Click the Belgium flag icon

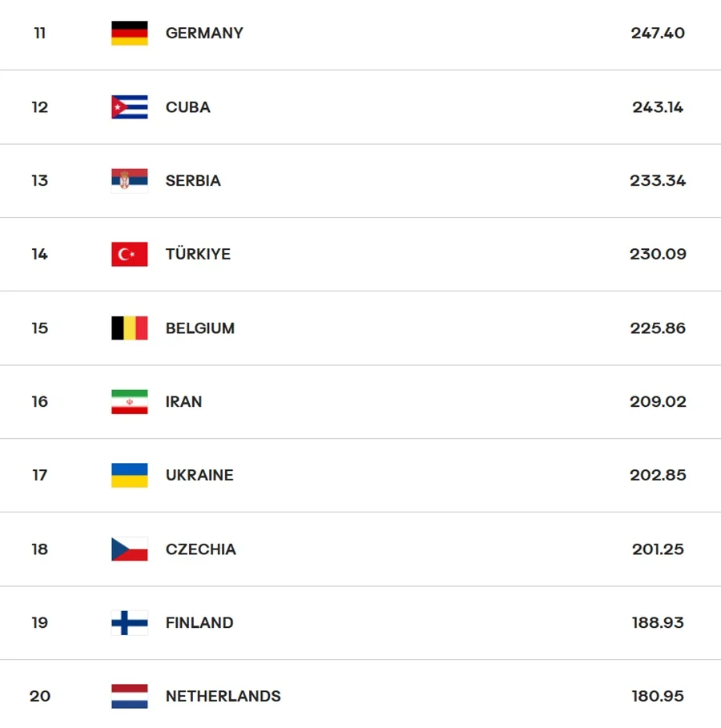[129, 328]
